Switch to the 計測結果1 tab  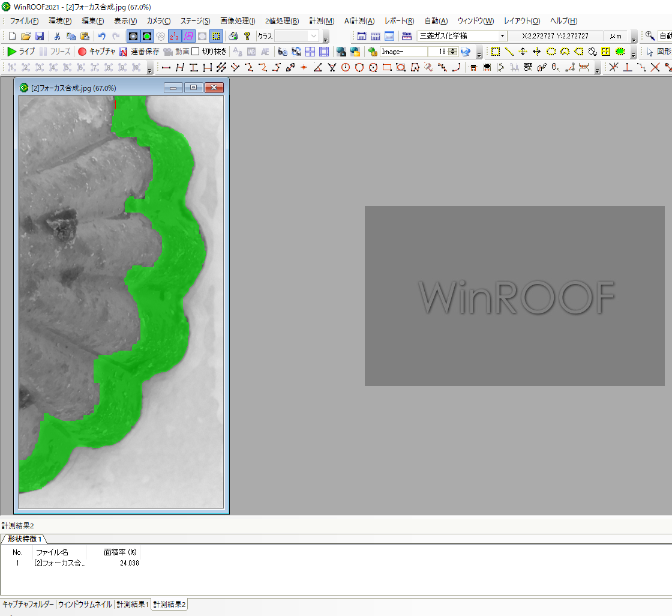(133, 605)
